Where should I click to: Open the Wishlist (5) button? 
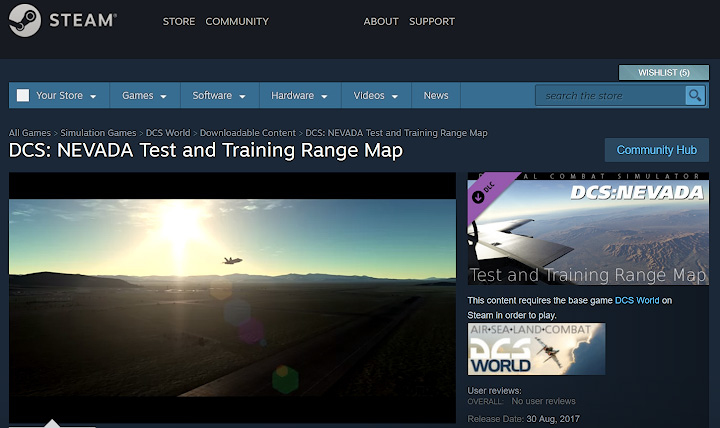click(x=664, y=73)
